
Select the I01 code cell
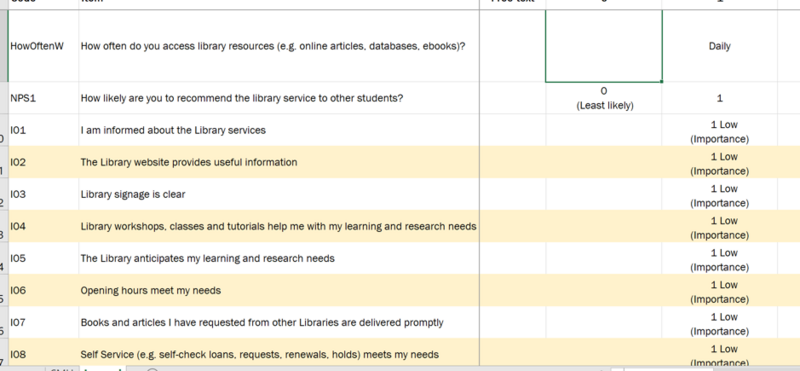pyautogui.click(x=43, y=130)
